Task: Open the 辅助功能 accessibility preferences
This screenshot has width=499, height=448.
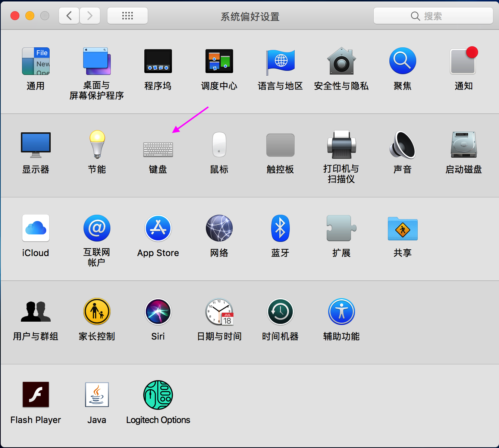Action: 341,312
